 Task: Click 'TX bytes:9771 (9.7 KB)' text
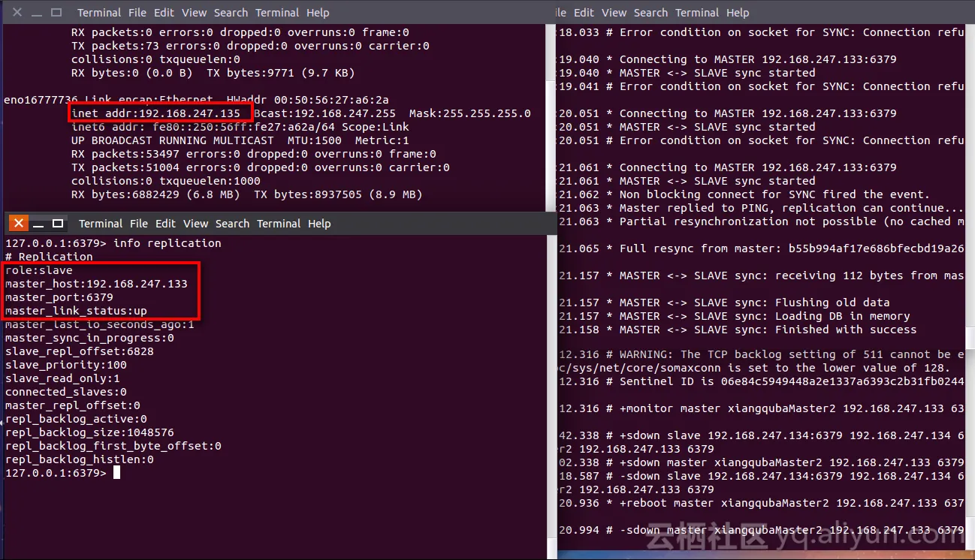(281, 73)
